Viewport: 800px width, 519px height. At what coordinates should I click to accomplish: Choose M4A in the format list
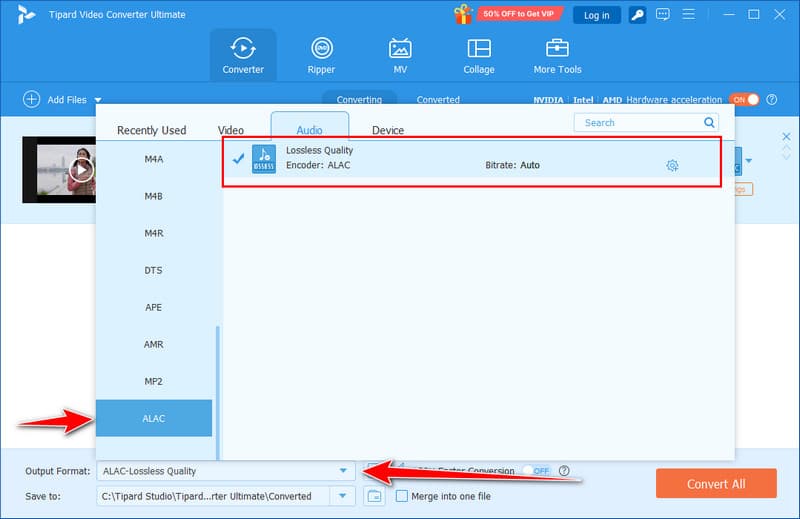(x=154, y=159)
